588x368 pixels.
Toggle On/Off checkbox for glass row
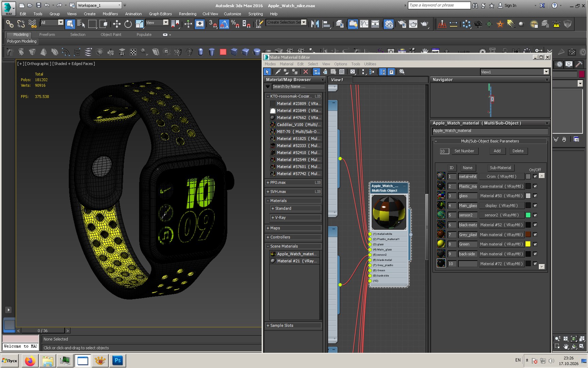[535, 196]
